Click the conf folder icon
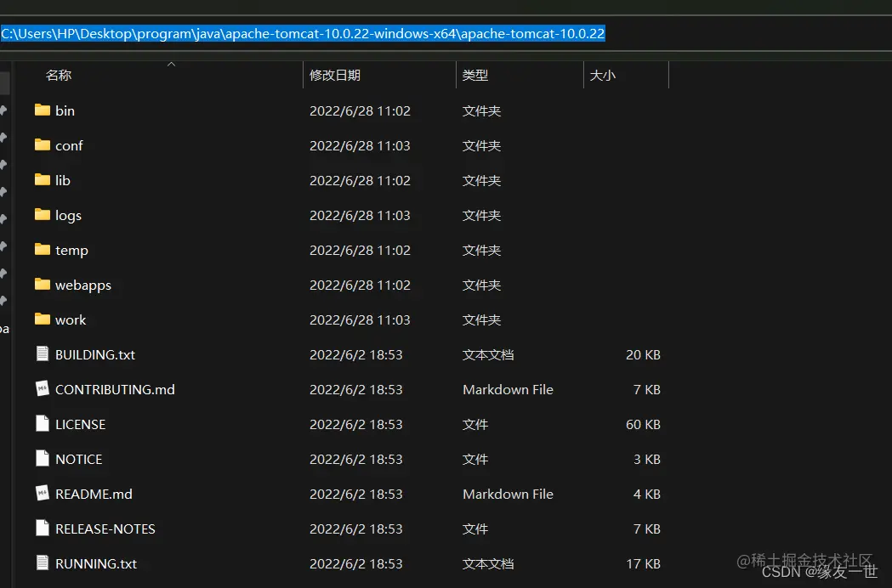892x588 pixels. coord(43,144)
